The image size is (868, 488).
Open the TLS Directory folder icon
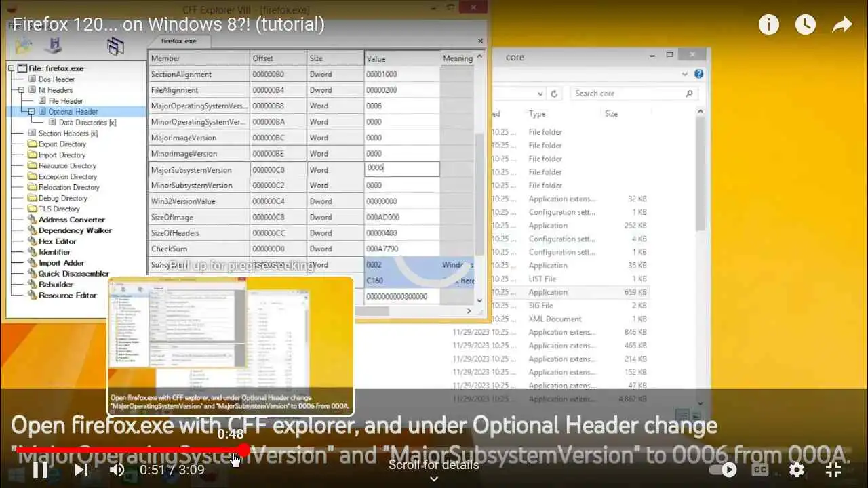click(33, 209)
